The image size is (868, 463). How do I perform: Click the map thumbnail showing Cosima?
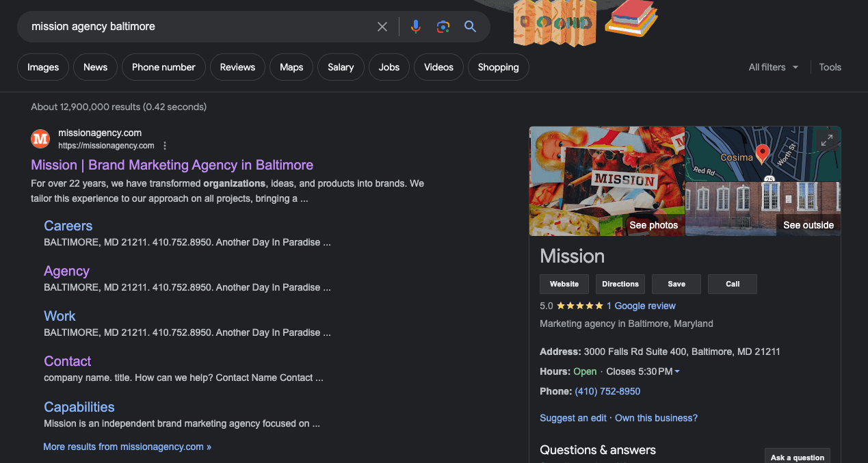point(763,154)
